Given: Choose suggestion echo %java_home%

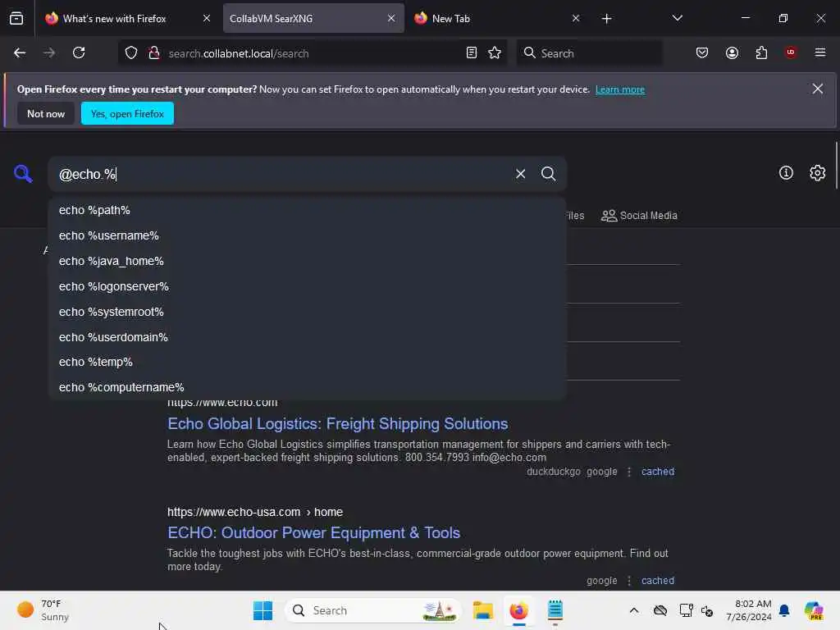Looking at the screenshot, I should [308, 261].
